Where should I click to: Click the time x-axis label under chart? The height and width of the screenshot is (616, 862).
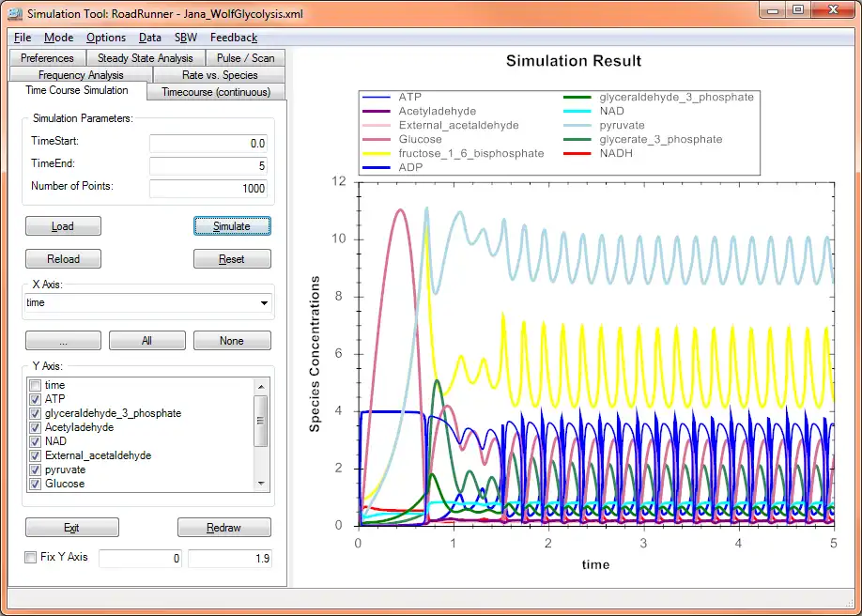[x=595, y=564]
